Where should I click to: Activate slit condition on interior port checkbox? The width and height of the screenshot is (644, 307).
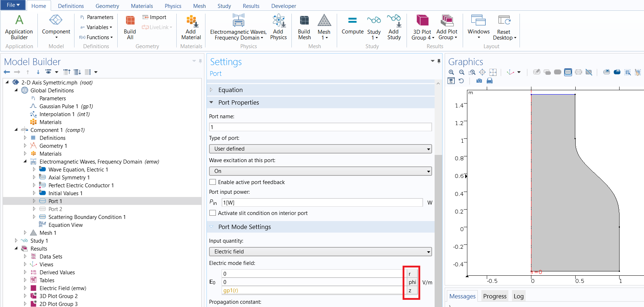click(x=213, y=213)
